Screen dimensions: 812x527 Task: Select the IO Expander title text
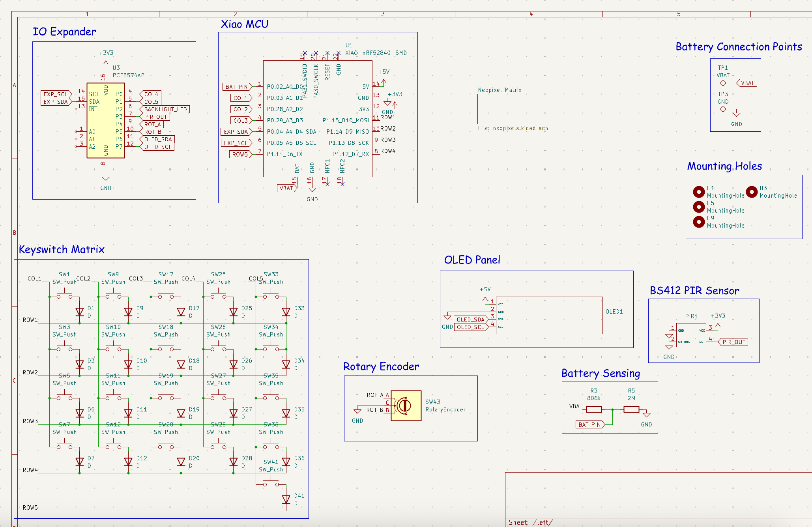(x=64, y=32)
